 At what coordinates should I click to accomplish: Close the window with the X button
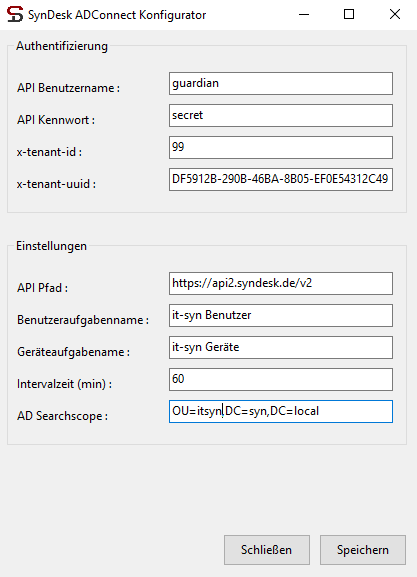[395, 15]
